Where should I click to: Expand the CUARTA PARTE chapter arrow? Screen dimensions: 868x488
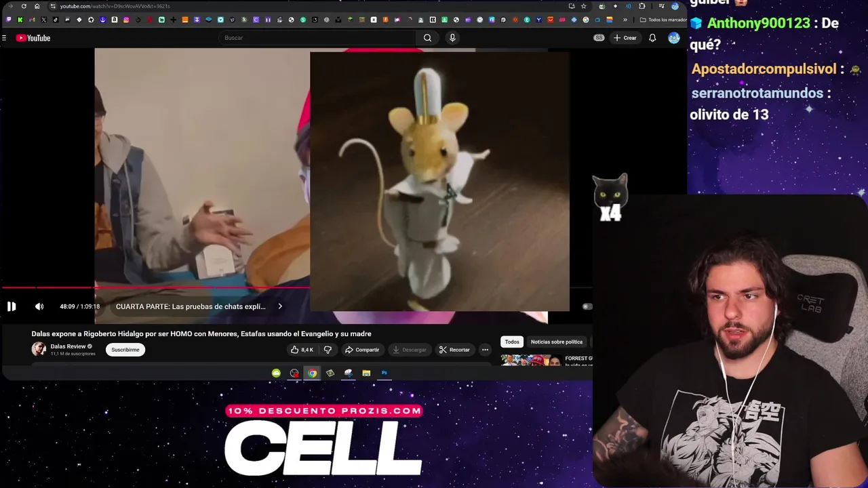(280, 306)
